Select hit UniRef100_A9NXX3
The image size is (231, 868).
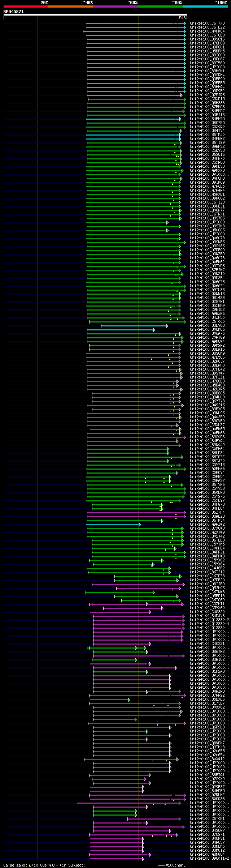[207, 170]
